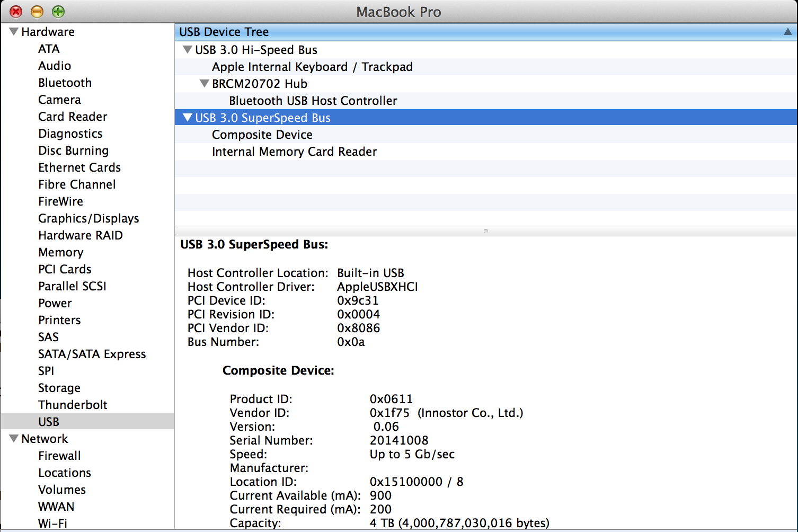This screenshot has height=532, width=798.
Task: View the Memory category
Action: point(60,252)
